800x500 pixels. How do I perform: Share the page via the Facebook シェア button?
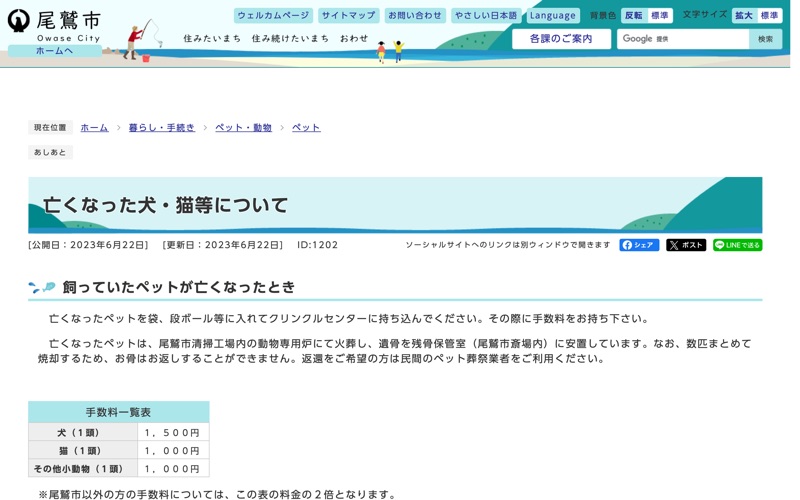pyautogui.click(x=639, y=245)
